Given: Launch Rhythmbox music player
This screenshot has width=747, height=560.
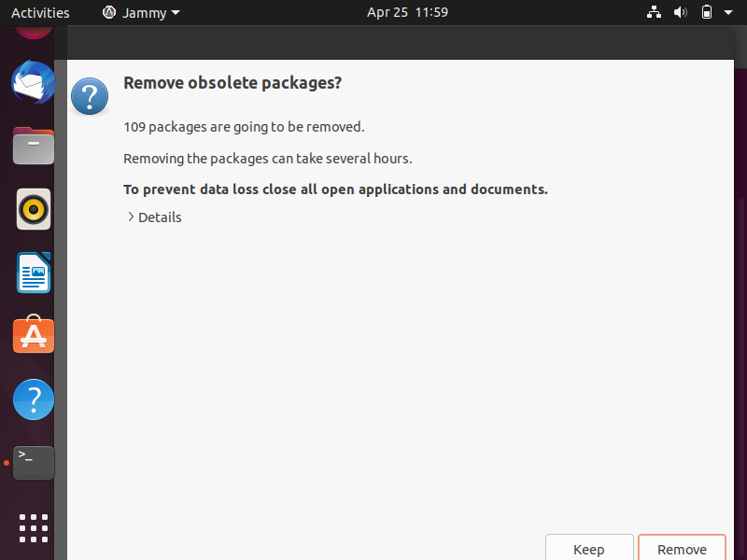Looking at the screenshot, I should click(34, 209).
